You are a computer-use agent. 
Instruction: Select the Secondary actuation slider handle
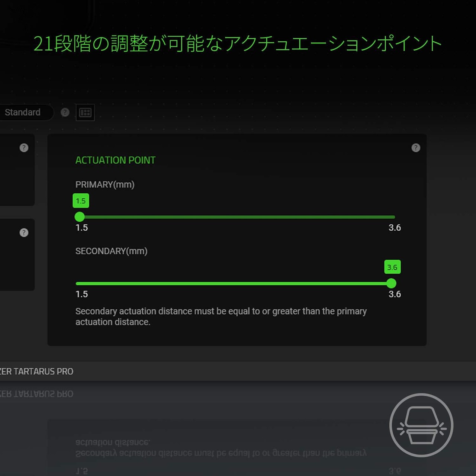[391, 283]
